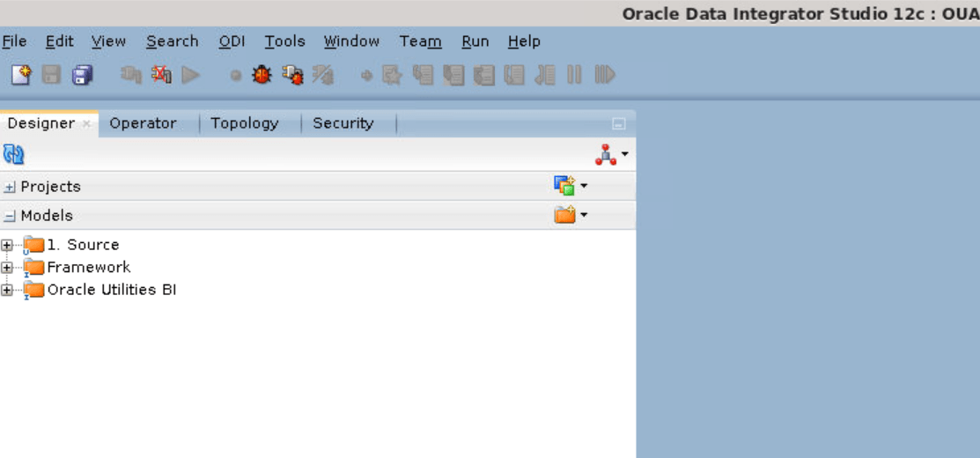Click the Disconnect icon with red X

(x=162, y=76)
